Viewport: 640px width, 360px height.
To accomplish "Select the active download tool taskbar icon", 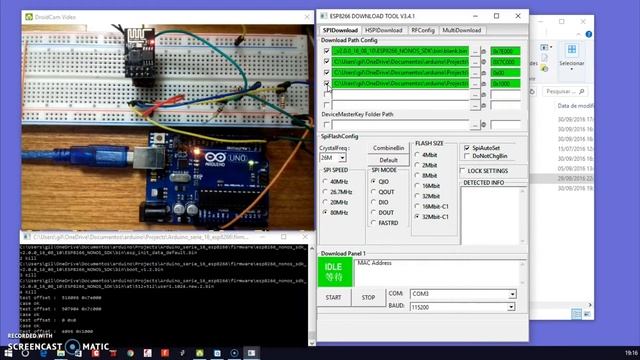I will (x=251, y=353).
